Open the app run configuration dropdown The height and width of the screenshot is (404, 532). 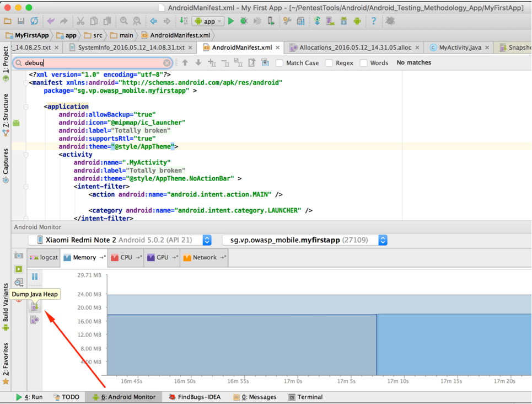208,22
